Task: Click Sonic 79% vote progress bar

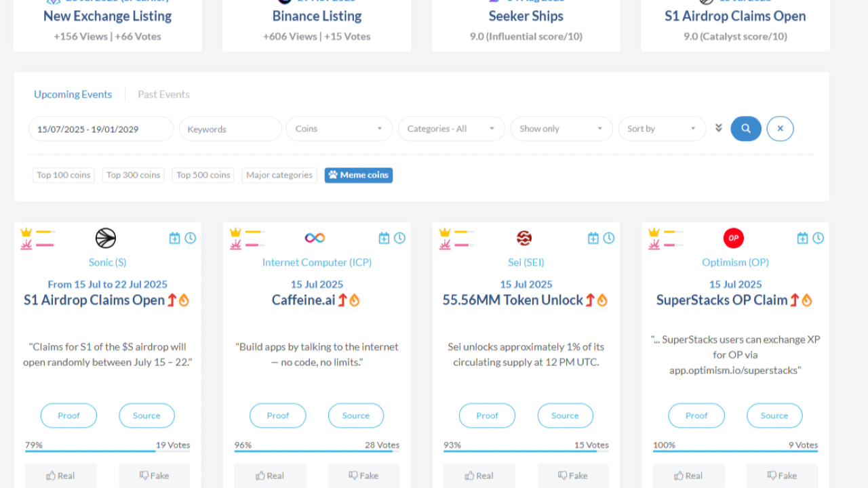Action: [x=108, y=451]
